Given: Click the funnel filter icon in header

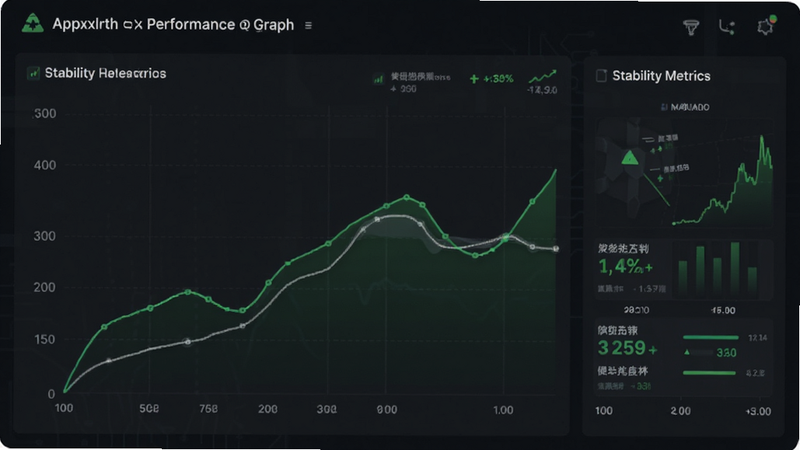Looking at the screenshot, I should pos(691,27).
